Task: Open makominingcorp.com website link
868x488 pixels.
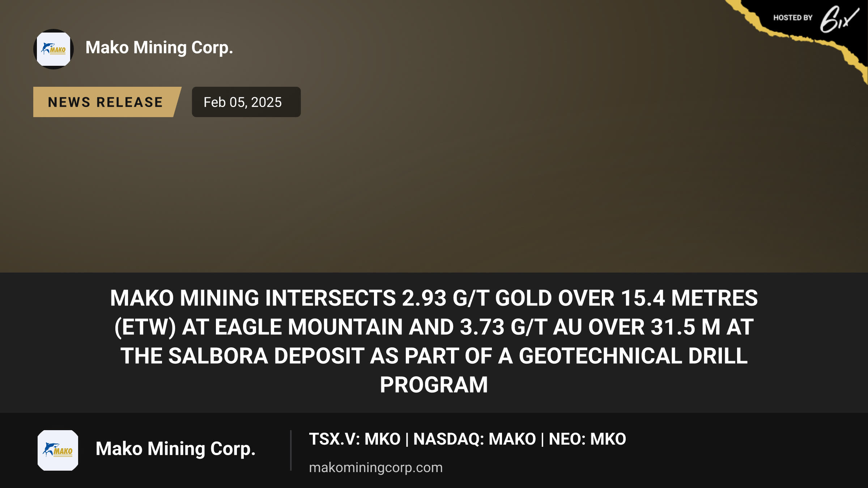Action: [376, 468]
